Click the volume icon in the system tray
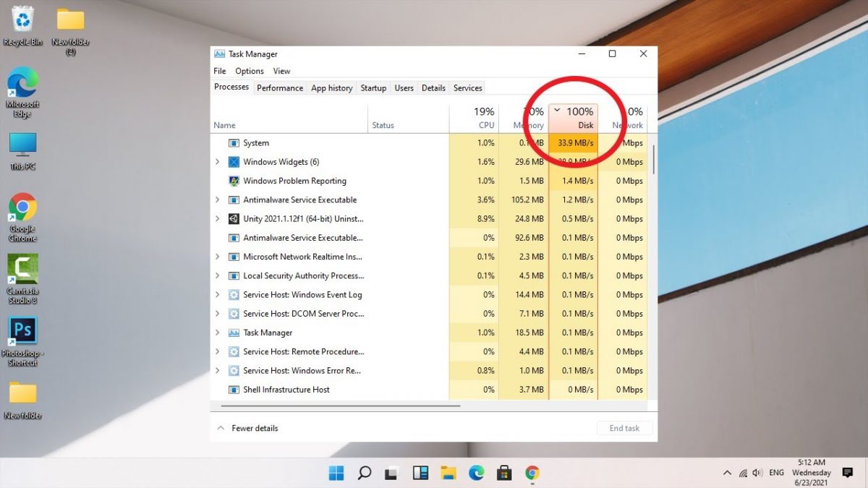 tap(757, 473)
